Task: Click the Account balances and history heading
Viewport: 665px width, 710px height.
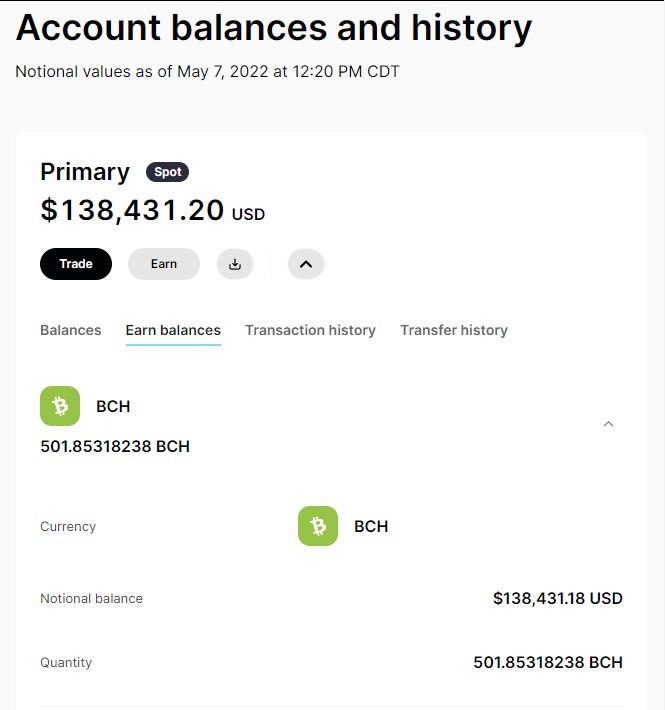Action: (274, 28)
